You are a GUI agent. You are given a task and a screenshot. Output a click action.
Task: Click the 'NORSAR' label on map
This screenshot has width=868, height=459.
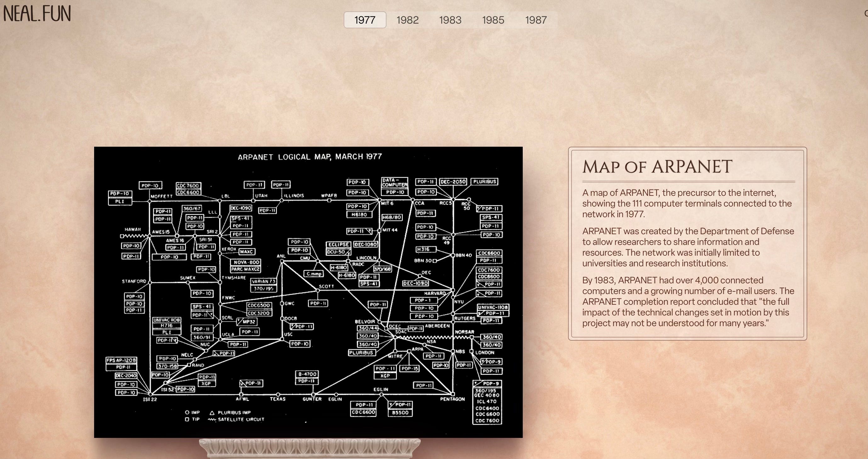tap(464, 332)
